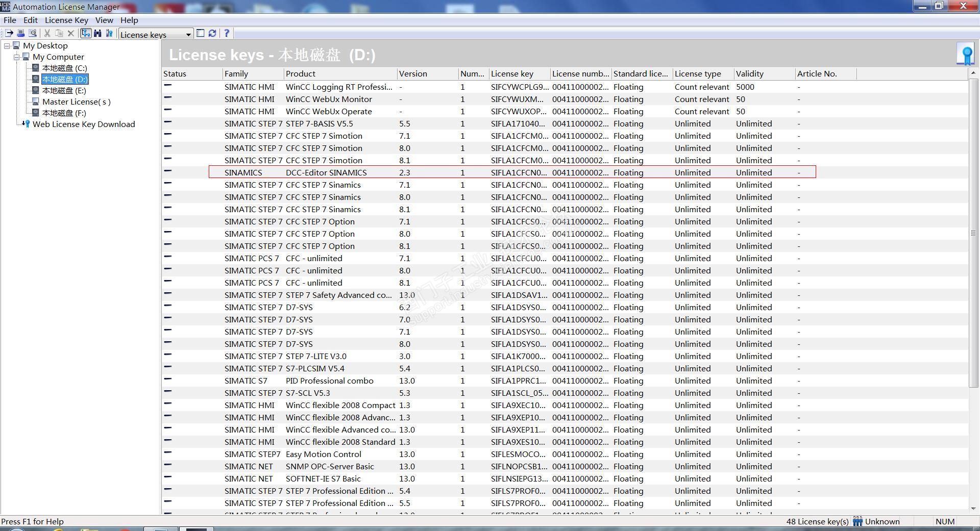Click the clipboard icon beside the scissors
Viewport: 980px width, 531px height.
59,33
